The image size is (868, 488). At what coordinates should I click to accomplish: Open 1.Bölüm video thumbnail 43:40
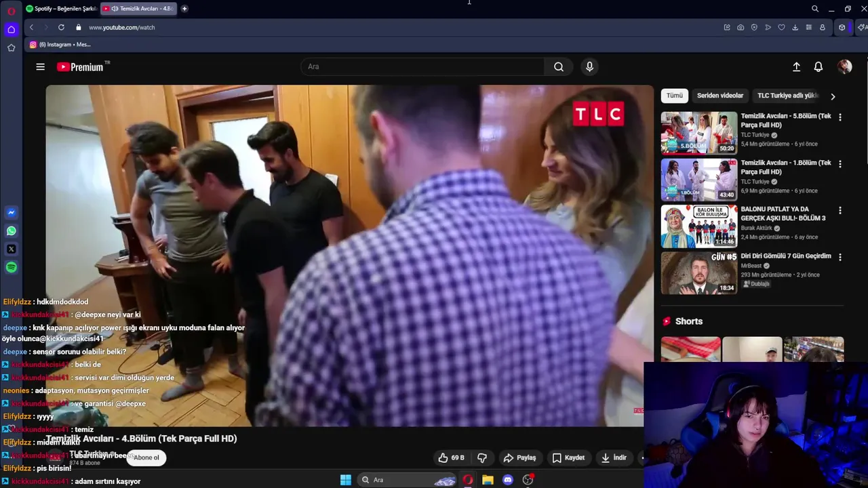point(698,179)
